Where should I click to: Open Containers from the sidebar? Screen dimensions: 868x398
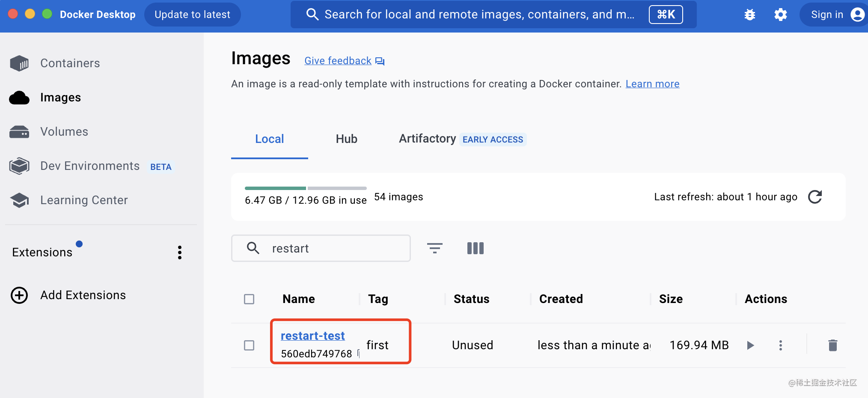(70, 63)
